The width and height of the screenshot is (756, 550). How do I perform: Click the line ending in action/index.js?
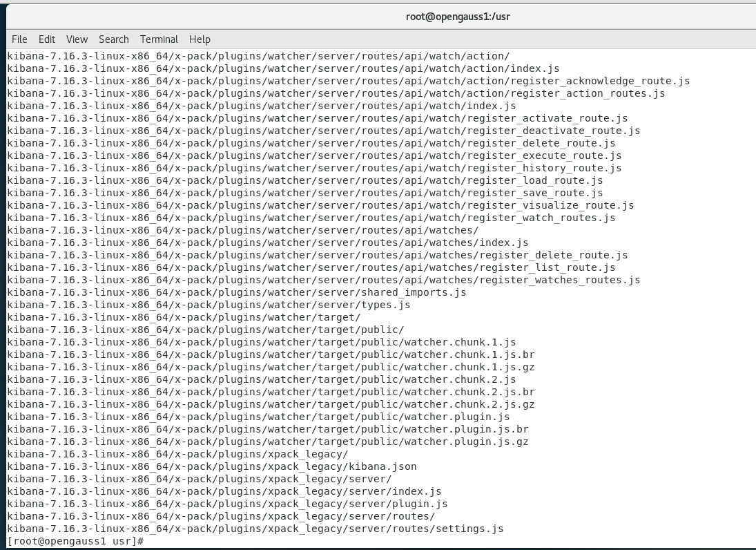click(x=284, y=68)
